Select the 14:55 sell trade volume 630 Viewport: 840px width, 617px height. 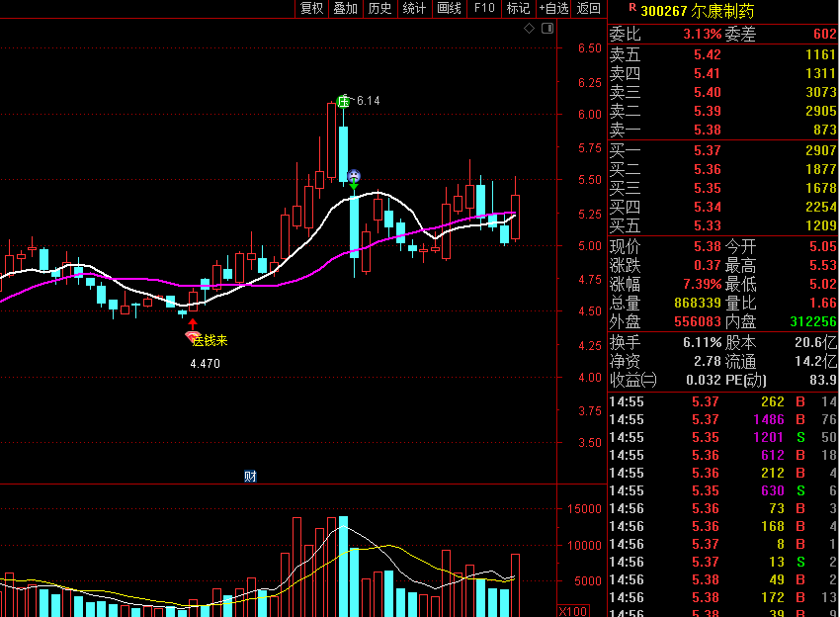[722, 490]
